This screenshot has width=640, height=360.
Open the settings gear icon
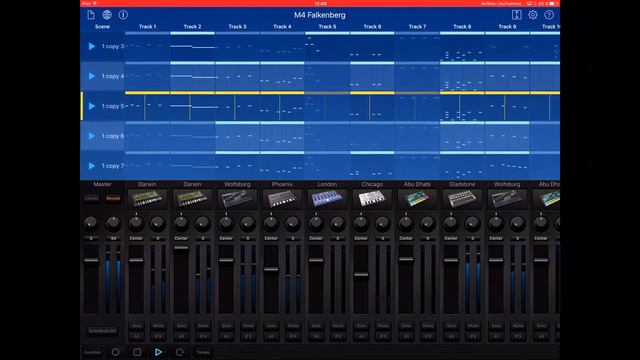point(533,15)
